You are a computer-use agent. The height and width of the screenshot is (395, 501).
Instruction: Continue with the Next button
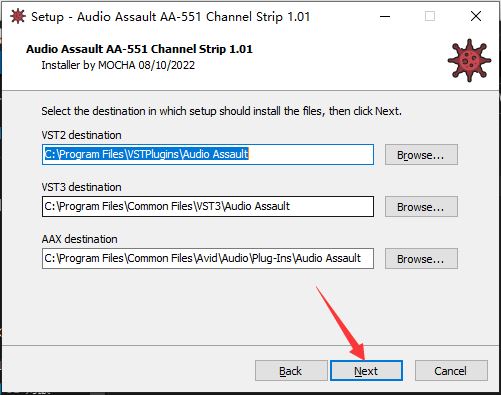coord(366,371)
